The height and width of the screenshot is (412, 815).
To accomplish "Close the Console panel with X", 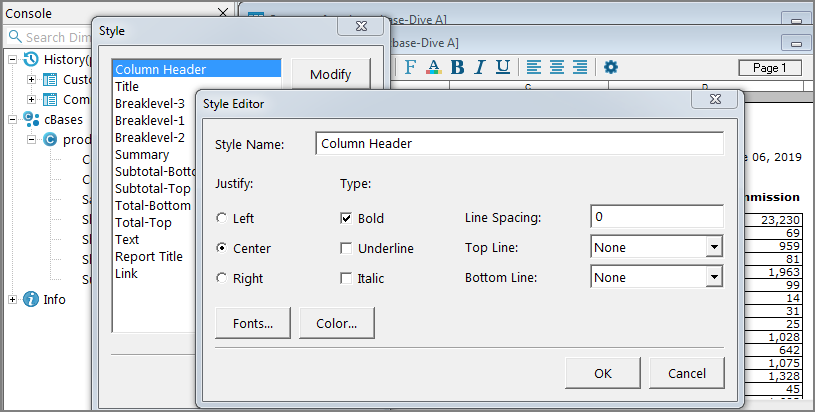I will tap(222, 13).
